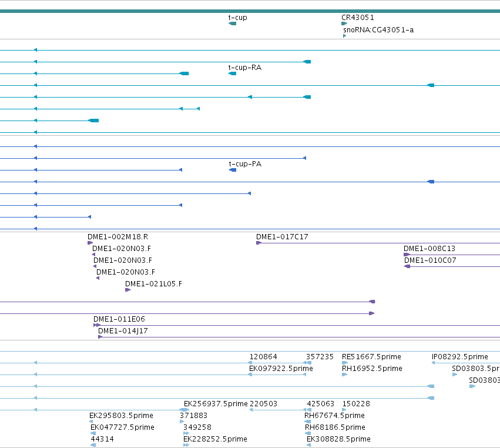Click the EK047727.5prime arrow glyph
Viewport: 500px width, 448px height.
coord(93,434)
